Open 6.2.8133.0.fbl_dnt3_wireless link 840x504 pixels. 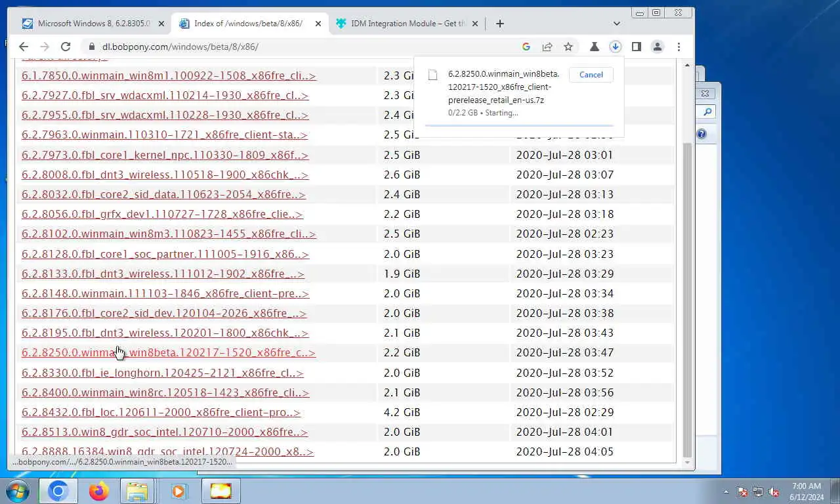[163, 274]
